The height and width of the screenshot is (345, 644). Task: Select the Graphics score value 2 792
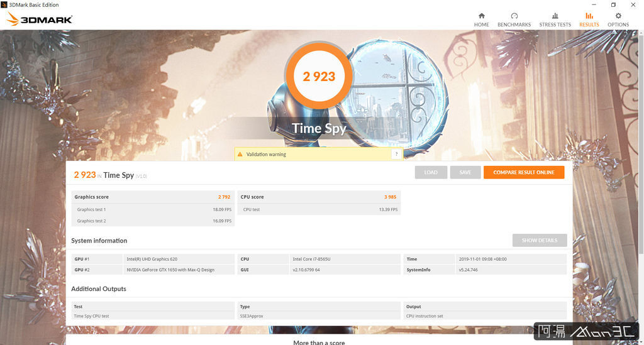[x=224, y=197]
